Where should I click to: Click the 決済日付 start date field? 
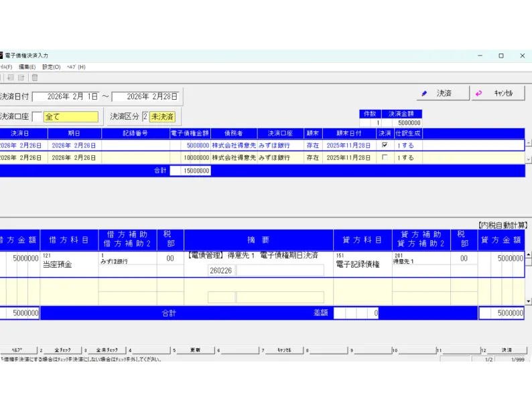coord(66,96)
